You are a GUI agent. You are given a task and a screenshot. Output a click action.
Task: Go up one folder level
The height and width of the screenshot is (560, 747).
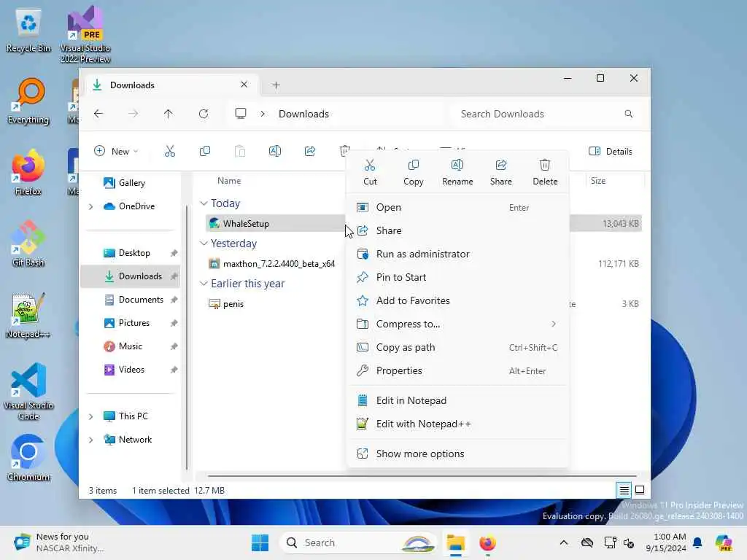169,114
